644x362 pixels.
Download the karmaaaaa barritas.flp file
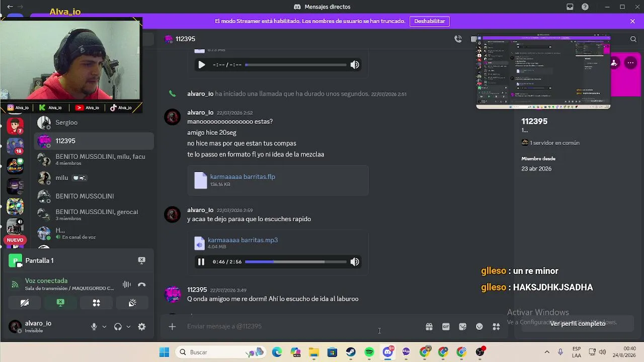tap(243, 176)
